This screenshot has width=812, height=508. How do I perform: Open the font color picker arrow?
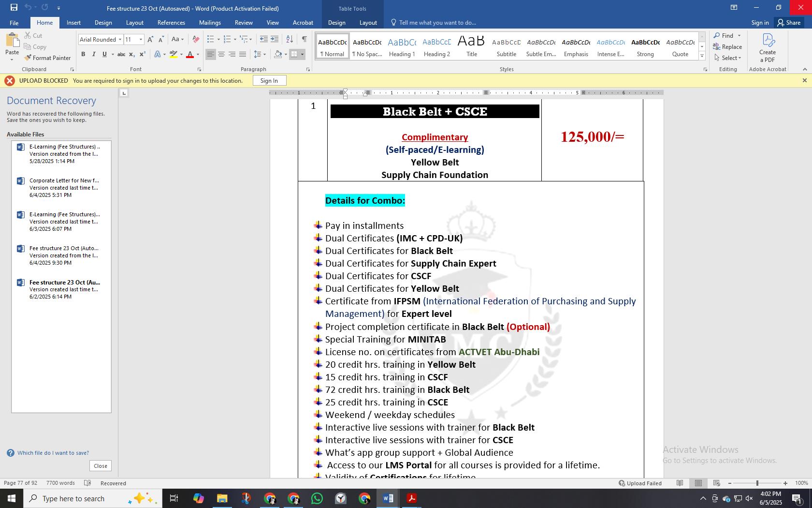198,54
